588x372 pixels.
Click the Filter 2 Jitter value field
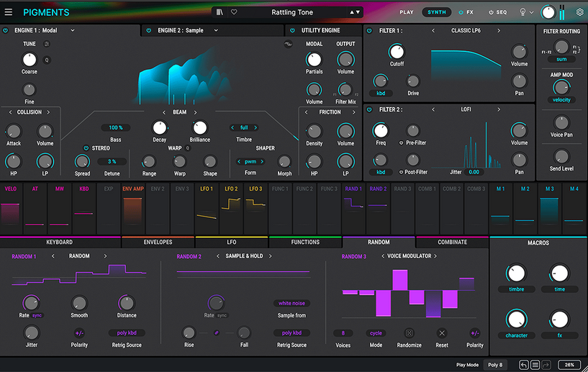click(474, 172)
